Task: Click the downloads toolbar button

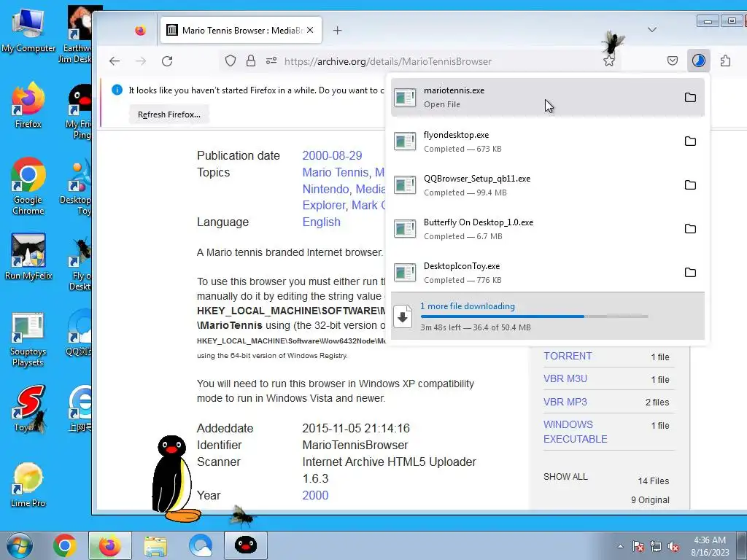Action: click(698, 61)
